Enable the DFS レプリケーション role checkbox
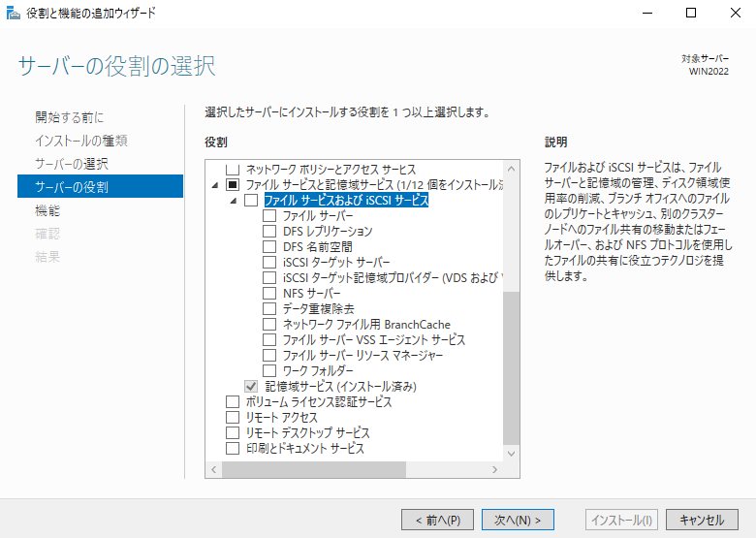 [269, 232]
